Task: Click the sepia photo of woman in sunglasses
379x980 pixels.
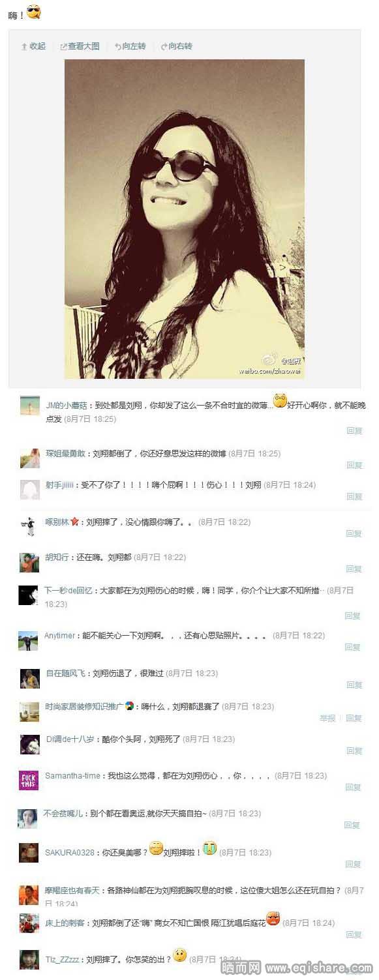Action: tap(184, 219)
